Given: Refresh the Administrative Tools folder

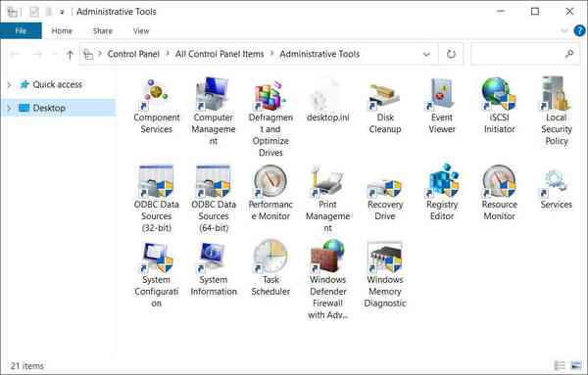Looking at the screenshot, I should click(x=451, y=54).
